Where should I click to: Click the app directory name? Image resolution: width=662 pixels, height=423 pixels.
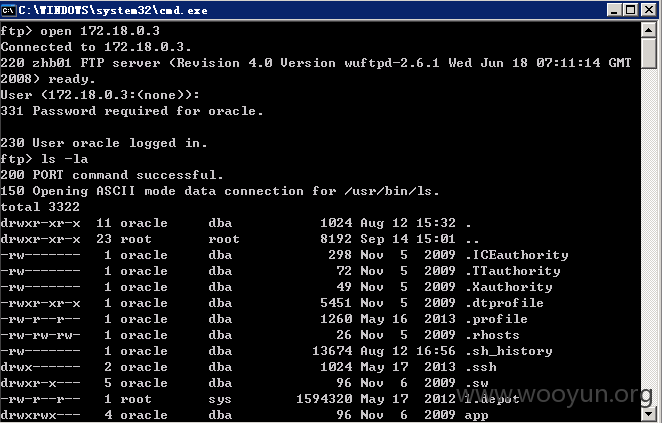click(x=477, y=415)
